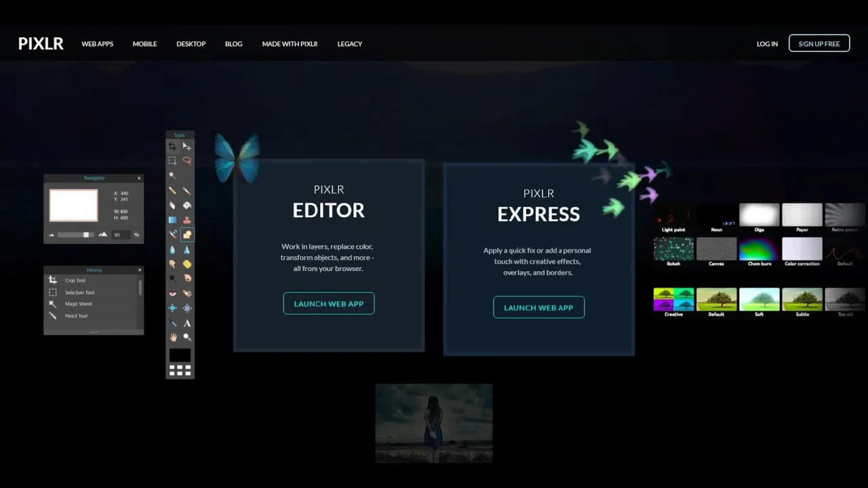Open the black foreground color swatch
Screen dimensions: 868x488
tap(180, 355)
